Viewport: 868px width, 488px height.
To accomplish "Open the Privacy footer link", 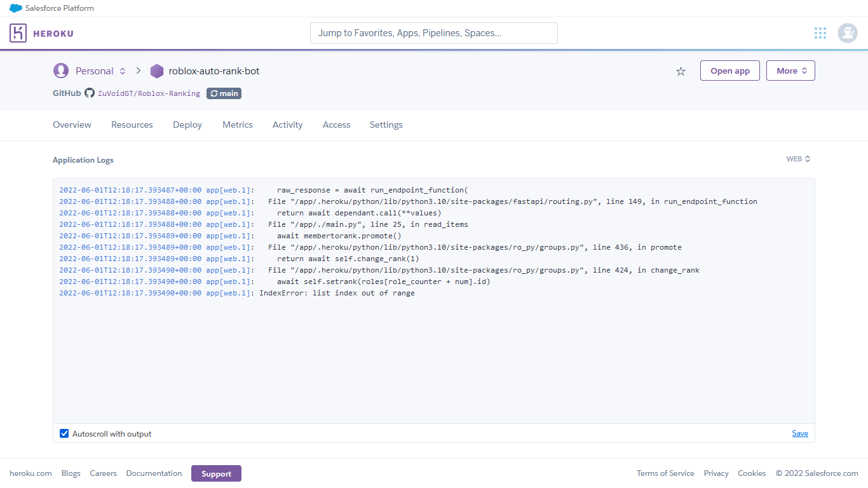I will pyautogui.click(x=716, y=473).
